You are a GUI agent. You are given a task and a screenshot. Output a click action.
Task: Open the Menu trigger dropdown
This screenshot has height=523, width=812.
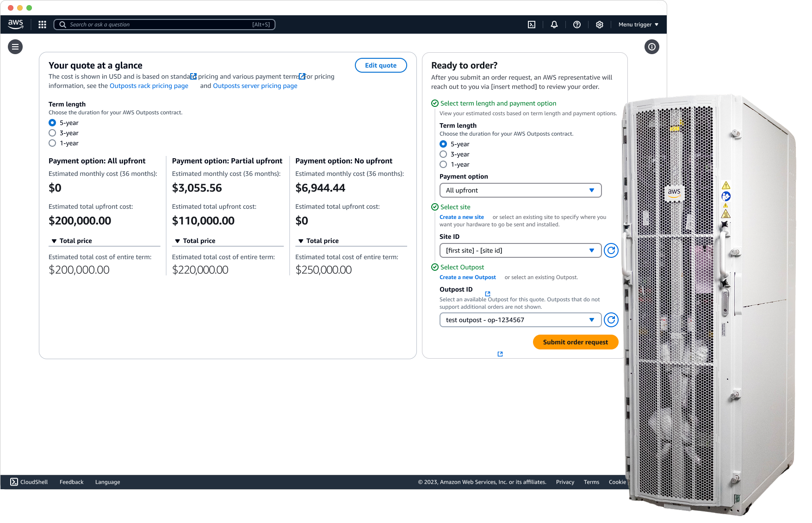(638, 25)
